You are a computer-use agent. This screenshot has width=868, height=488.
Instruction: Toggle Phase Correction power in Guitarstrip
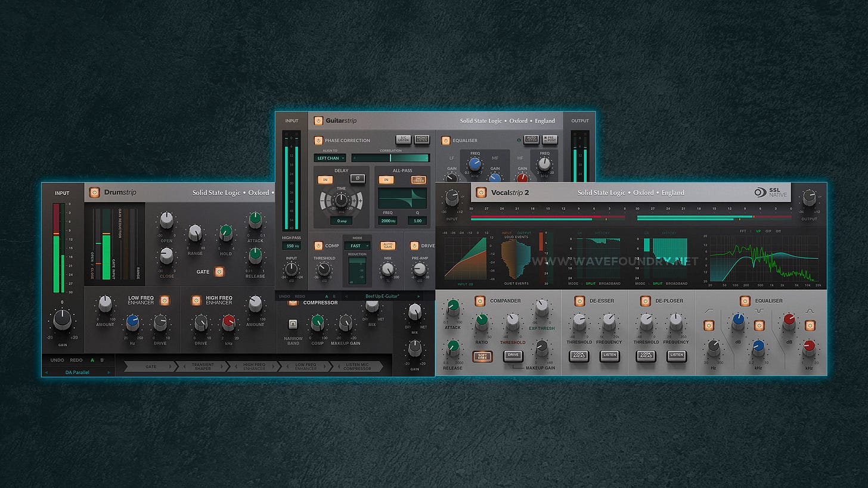(x=318, y=141)
